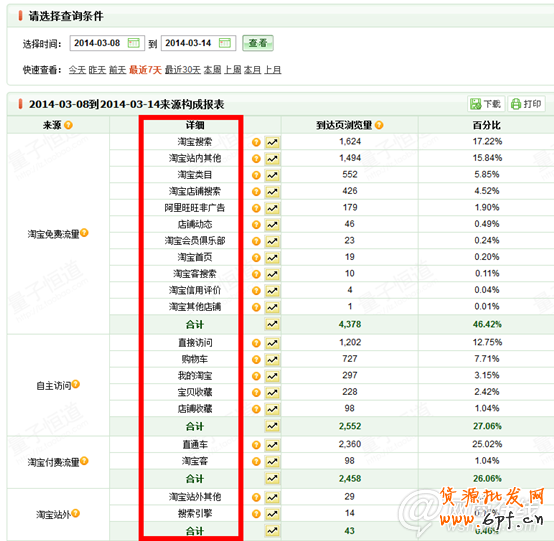Select quick view 上月

(273, 70)
